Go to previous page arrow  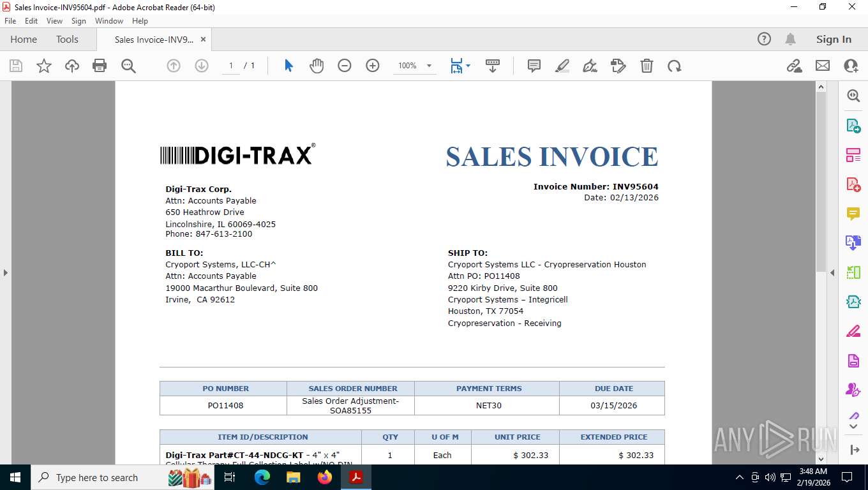[x=174, y=66]
